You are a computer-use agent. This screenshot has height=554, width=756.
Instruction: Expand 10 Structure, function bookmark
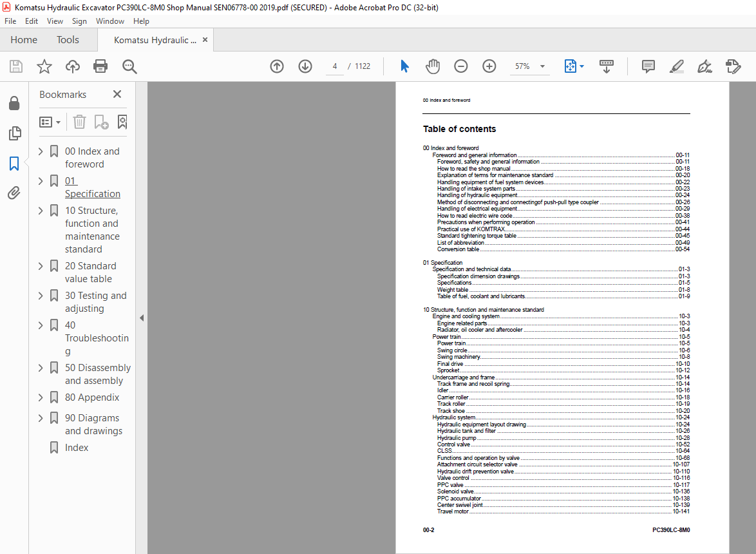(x=41, y=211)
